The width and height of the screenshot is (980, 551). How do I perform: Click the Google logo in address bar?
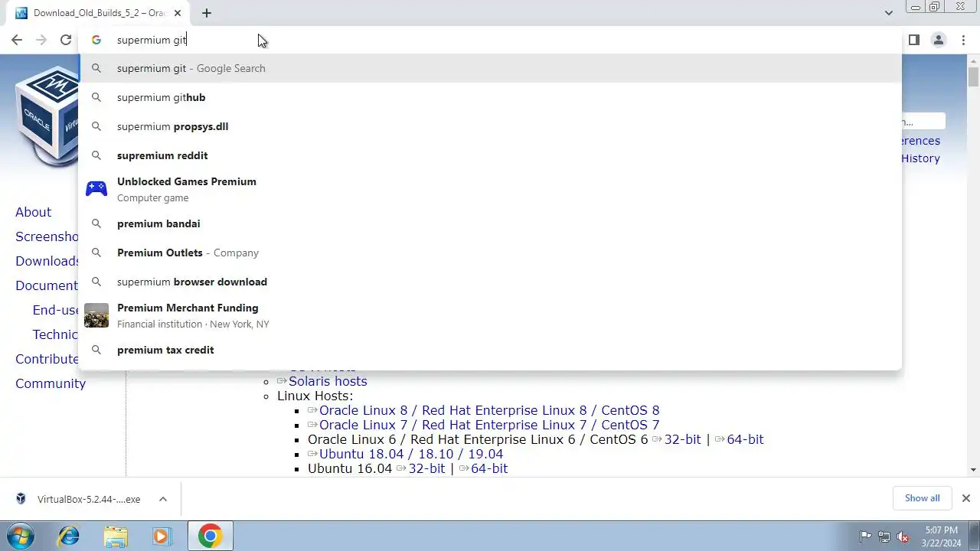coord(96,40)
